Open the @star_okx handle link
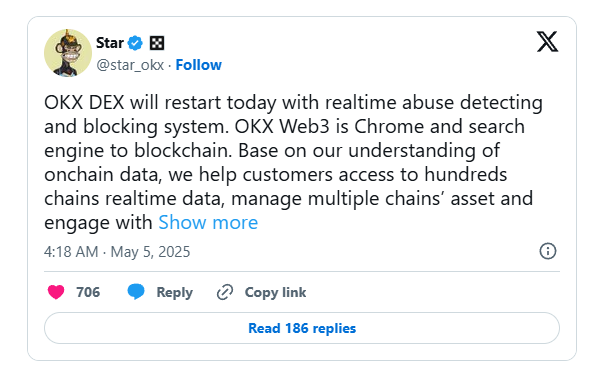 point(130,65)
